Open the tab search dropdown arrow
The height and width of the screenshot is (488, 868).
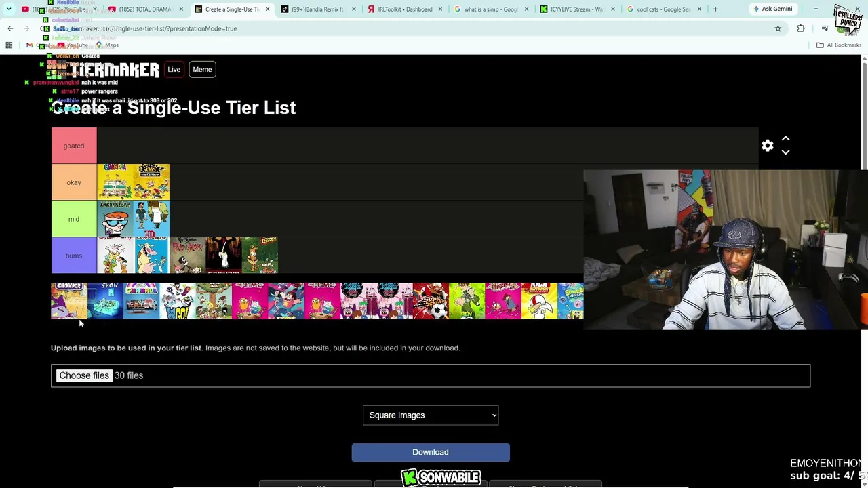(9, 9)
